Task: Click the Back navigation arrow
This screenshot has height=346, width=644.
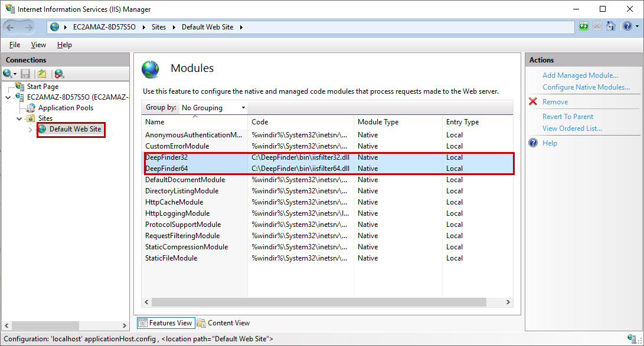Action: pyautogui.click(x=10, y=28)
